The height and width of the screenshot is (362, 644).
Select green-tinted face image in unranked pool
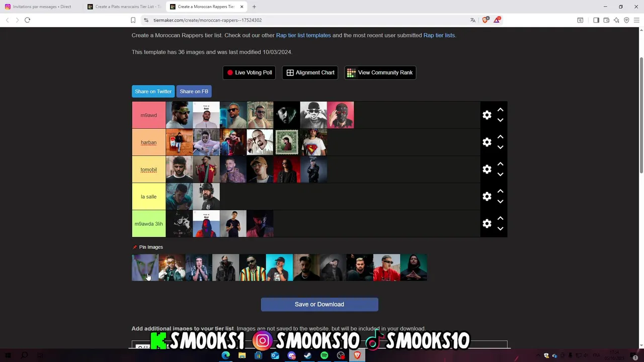coord(145,267)
